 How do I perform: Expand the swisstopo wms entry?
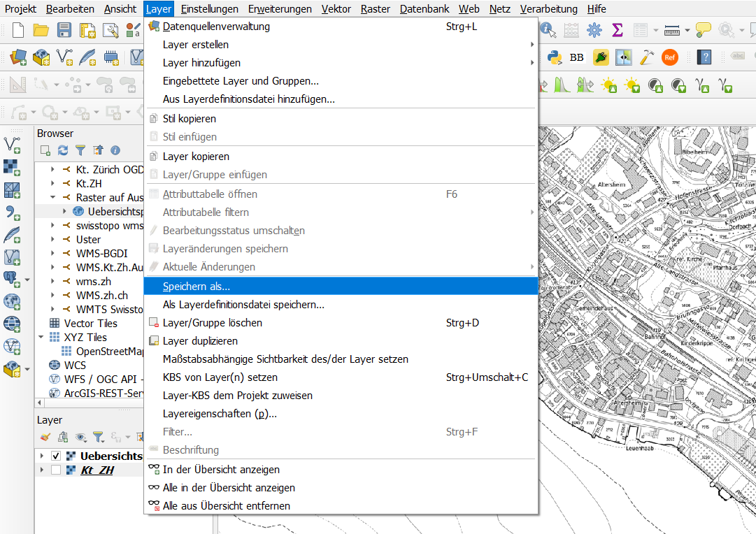coord(52,226)
